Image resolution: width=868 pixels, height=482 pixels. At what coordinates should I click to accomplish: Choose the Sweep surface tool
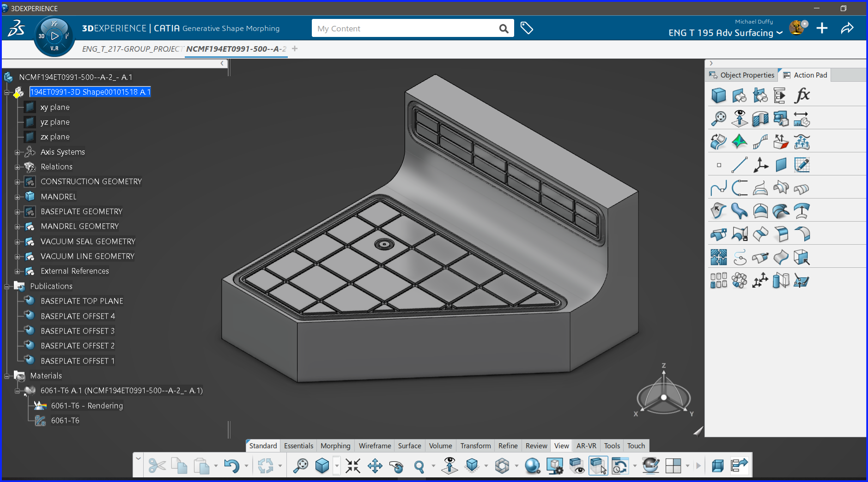739,211
